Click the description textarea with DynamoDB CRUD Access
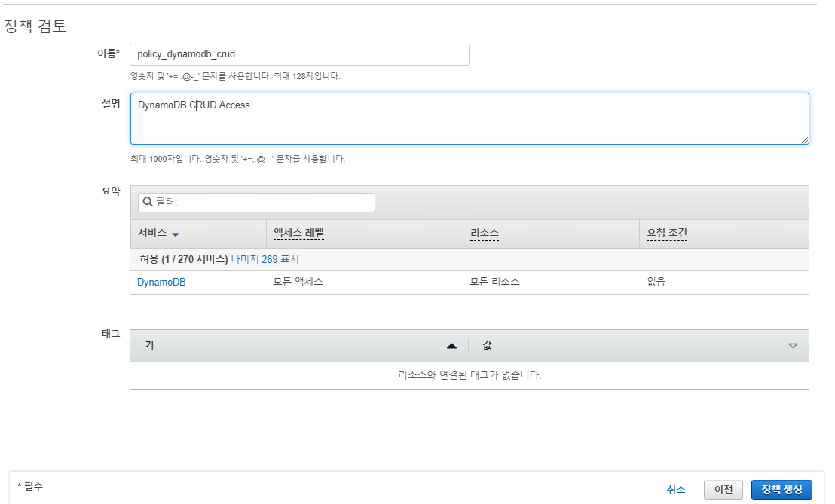 pos(469,119)
